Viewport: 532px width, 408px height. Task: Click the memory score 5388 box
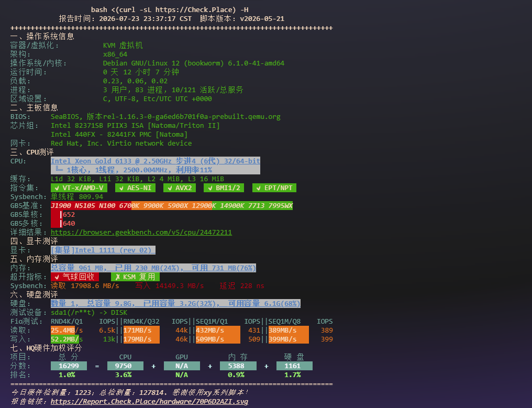tap(238, 366)
